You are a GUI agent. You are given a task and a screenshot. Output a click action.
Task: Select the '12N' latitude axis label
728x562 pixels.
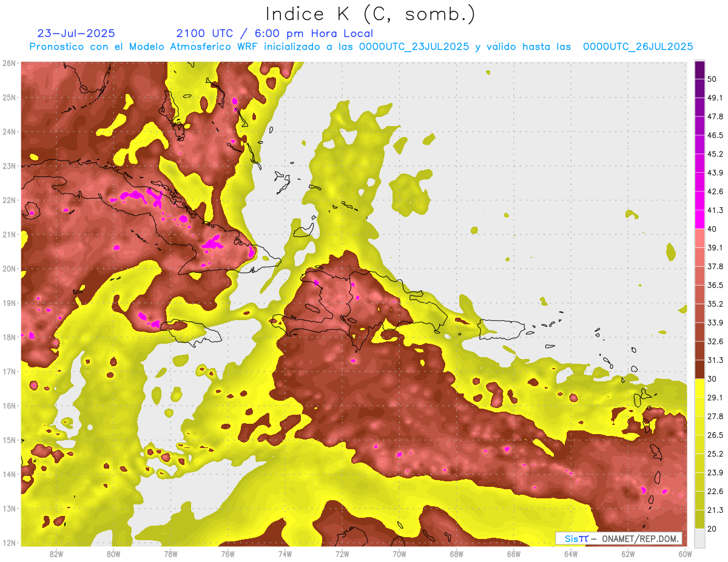click(x=9, y=543)
